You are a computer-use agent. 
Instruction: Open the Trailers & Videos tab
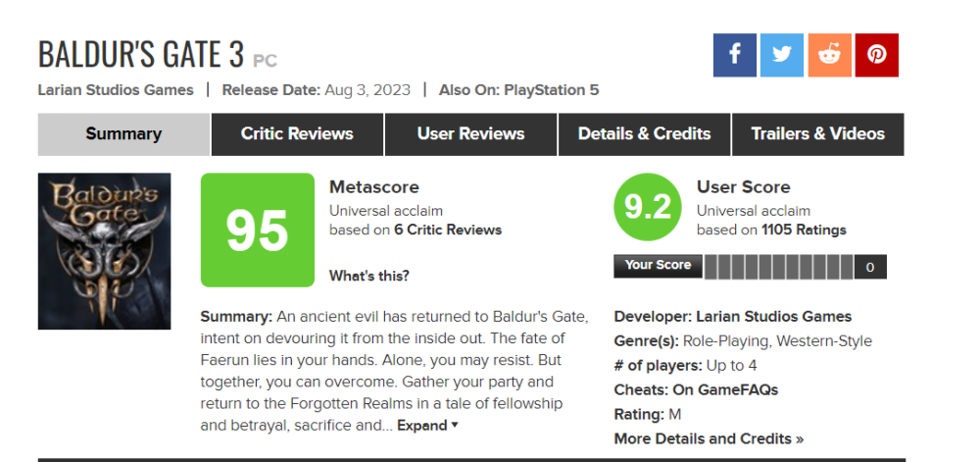817,134
